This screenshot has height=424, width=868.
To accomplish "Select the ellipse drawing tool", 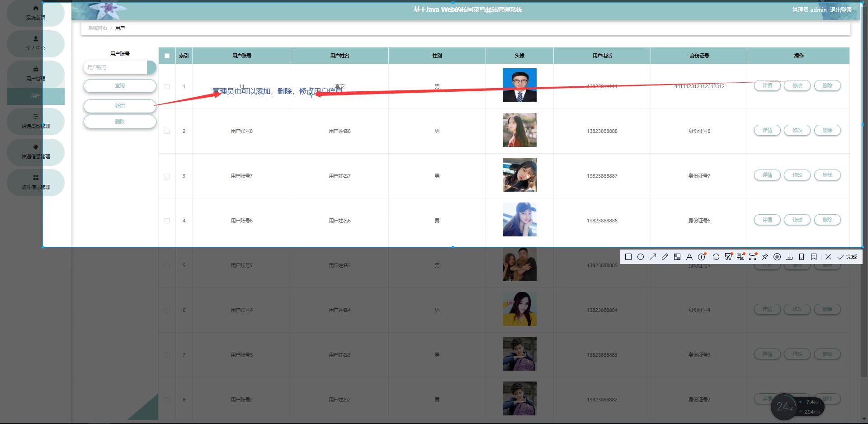I will click(x=641, y=257).
